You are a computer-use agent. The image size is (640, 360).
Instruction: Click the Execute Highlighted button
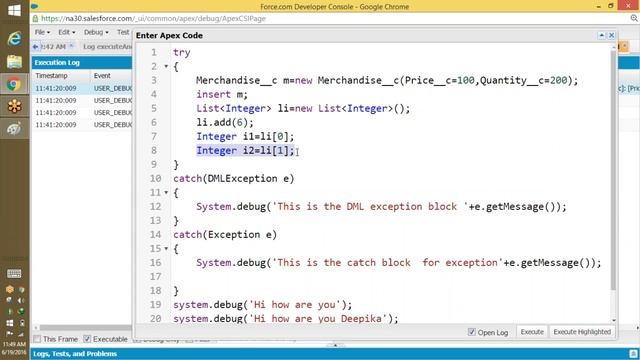(582, 332)
